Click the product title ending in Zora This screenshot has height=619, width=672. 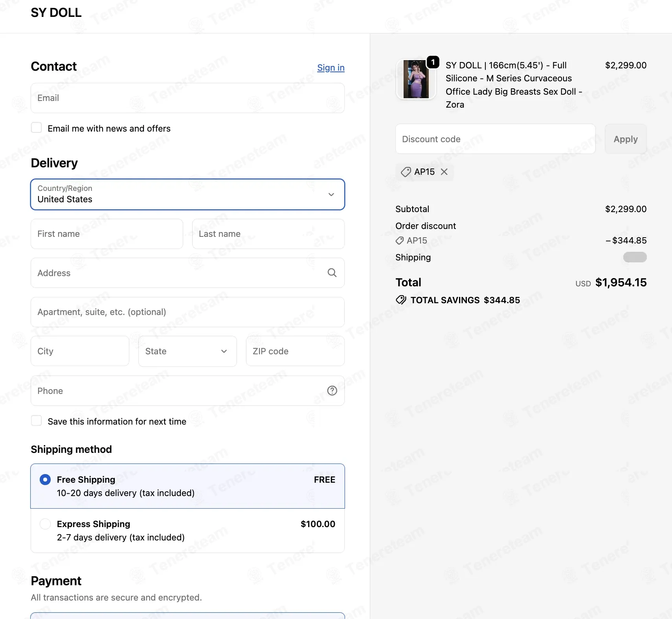click(514, 85)
